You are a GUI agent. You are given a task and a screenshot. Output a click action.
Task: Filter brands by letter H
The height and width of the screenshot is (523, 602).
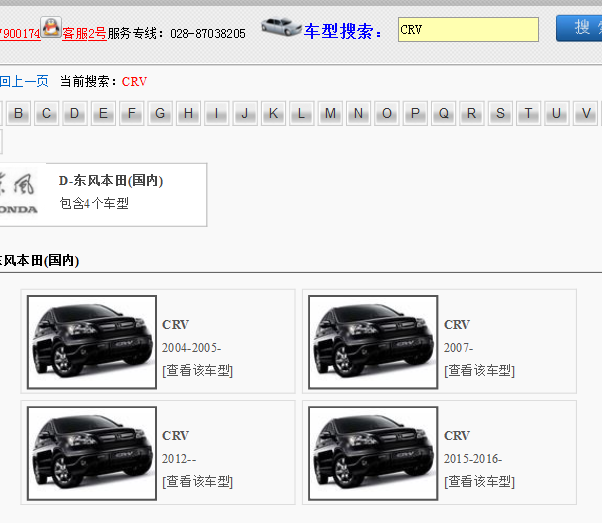189,113
